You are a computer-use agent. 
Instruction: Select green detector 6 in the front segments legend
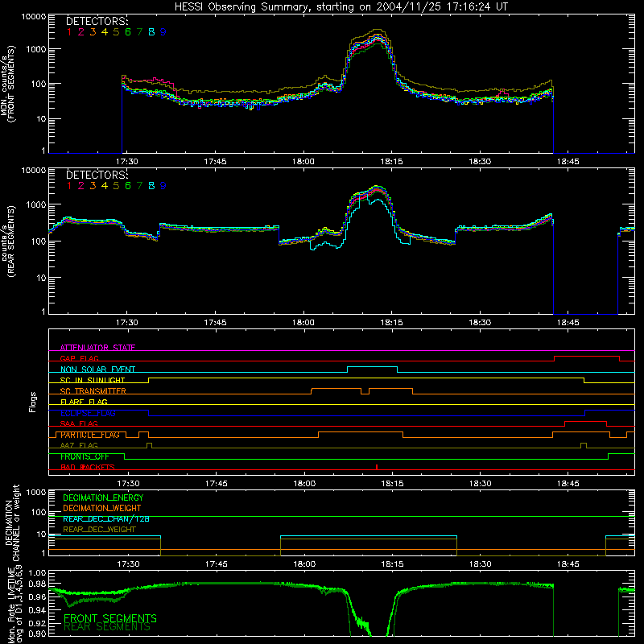click(128, 32)
